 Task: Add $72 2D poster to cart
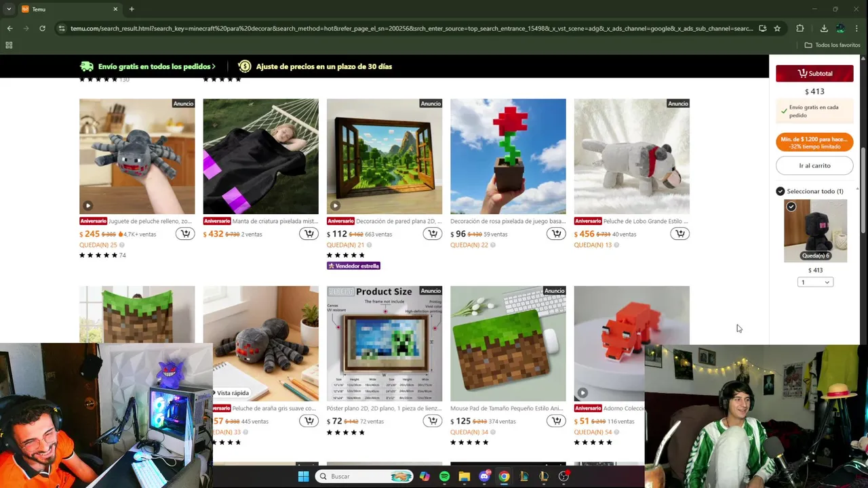click(x=433, y=421)
